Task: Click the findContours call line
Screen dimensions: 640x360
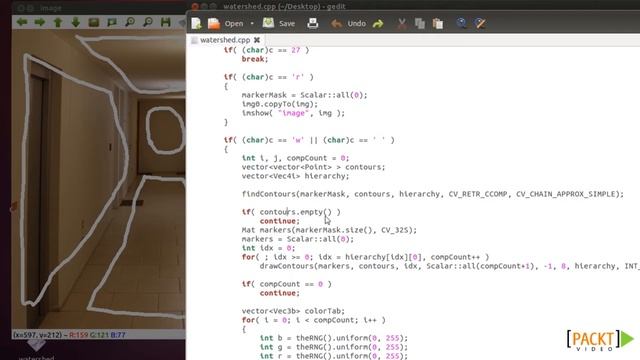Action: pos(433,194)
